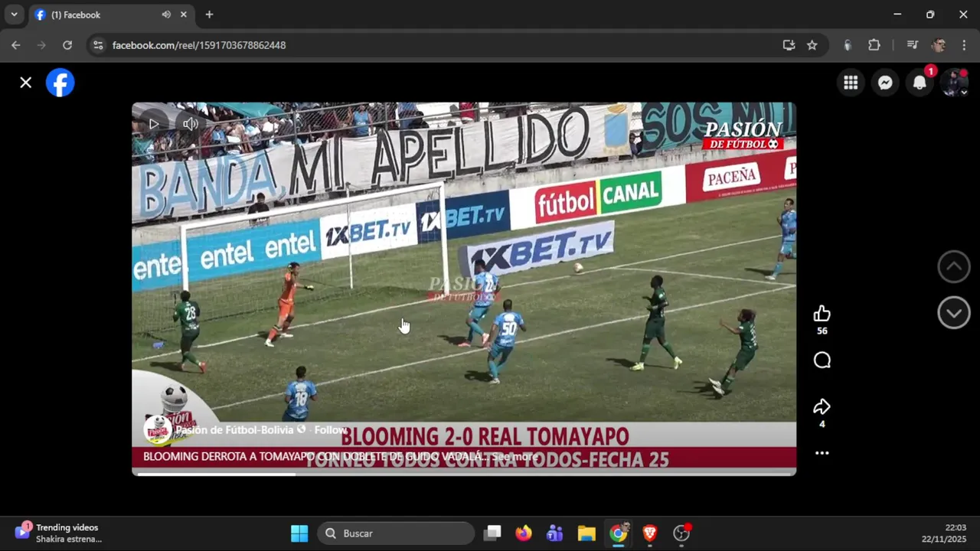Follow Pasión de Fútbol-Bolivia
The image size is (980, 551).
(331, 430)
